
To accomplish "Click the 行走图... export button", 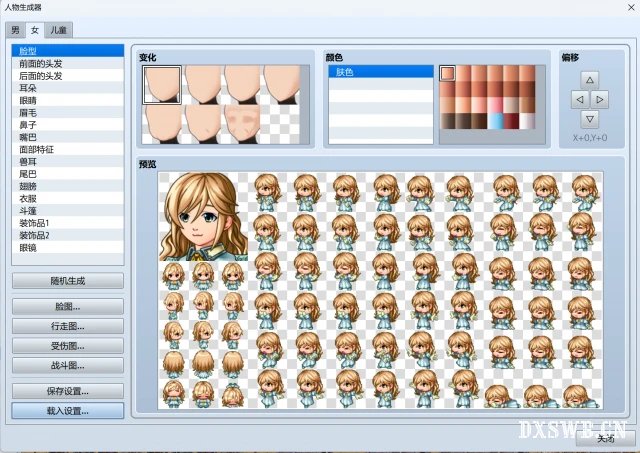I will tap(67, 326).
